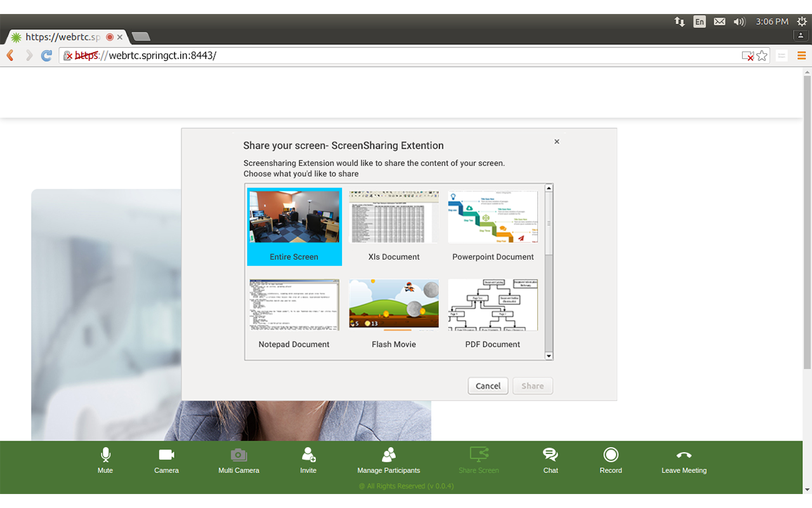Start recording with the Record button

coord(611,460)
